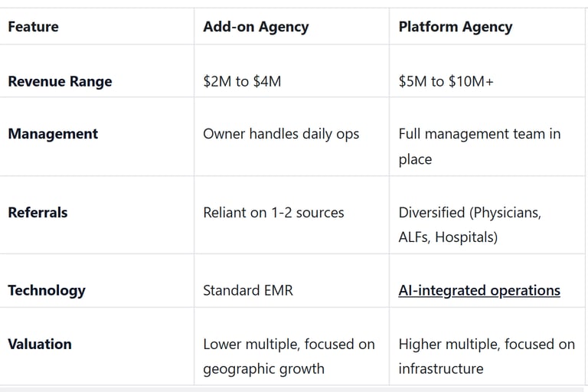Viewport: 588px width, 392px height.
Task: Click the Valuation row label
Action: pyautogui.click(x=40, y=344)
